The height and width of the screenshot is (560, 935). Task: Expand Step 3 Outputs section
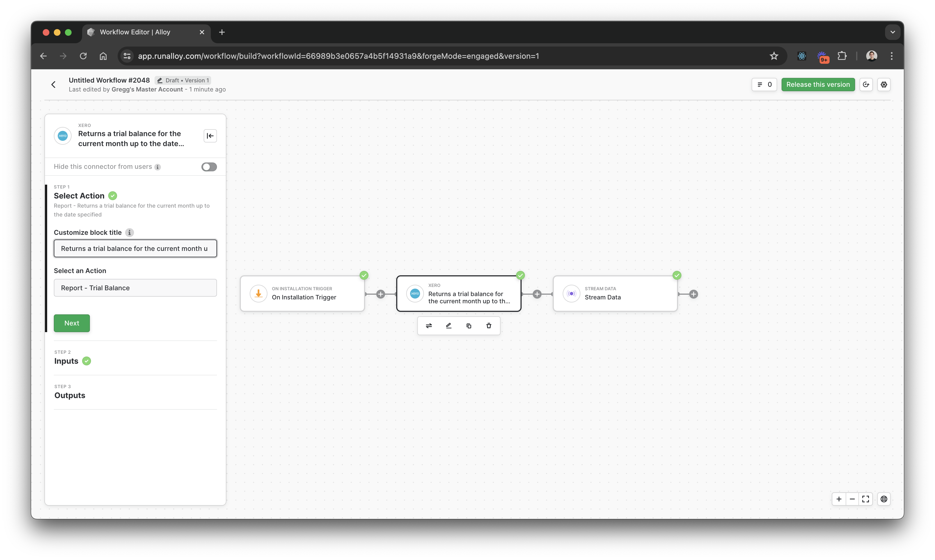(70, 396)
